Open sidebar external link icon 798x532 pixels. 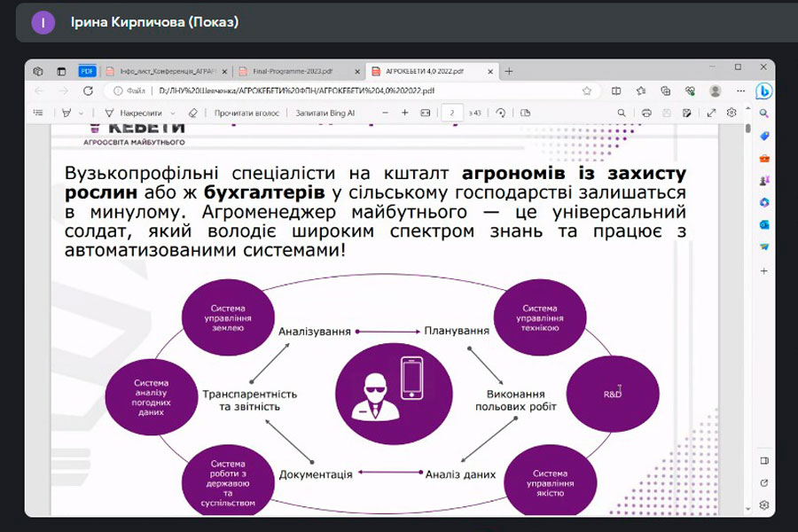(764, 483)
